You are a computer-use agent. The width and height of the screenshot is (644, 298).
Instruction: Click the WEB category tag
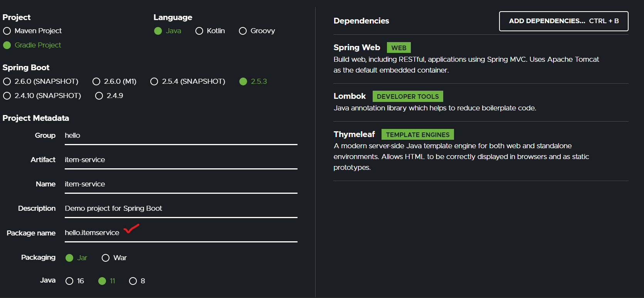(399, 48)
